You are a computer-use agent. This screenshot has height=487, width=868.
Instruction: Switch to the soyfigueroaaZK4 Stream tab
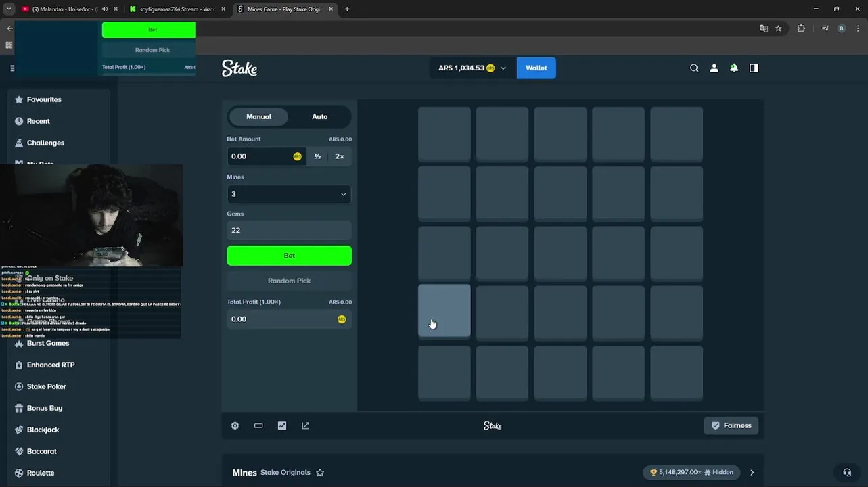[176, 9]
